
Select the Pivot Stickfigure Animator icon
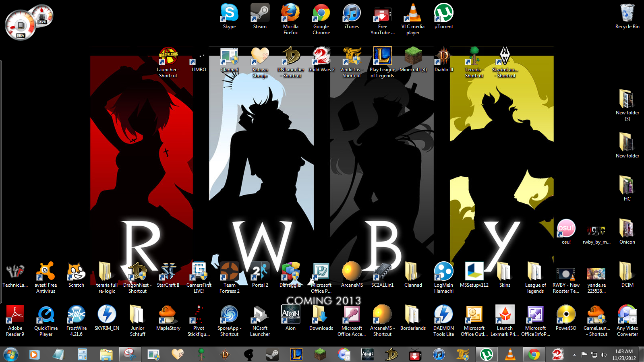(x=199, y=321)
